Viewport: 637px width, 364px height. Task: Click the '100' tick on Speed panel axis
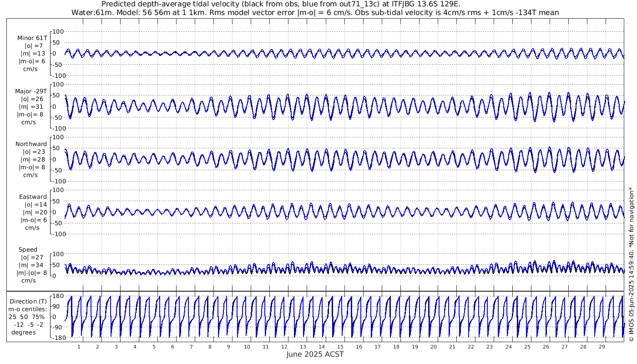pyautogui.click(x=59, y=253)
